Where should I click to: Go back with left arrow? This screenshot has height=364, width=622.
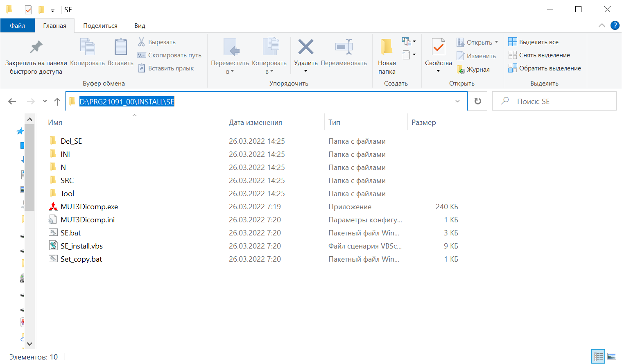coord(12,101)
